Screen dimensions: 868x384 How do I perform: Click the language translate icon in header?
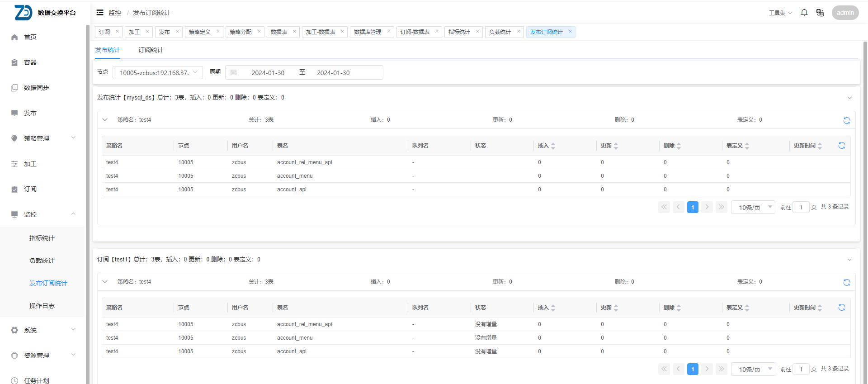pos(820,13)
